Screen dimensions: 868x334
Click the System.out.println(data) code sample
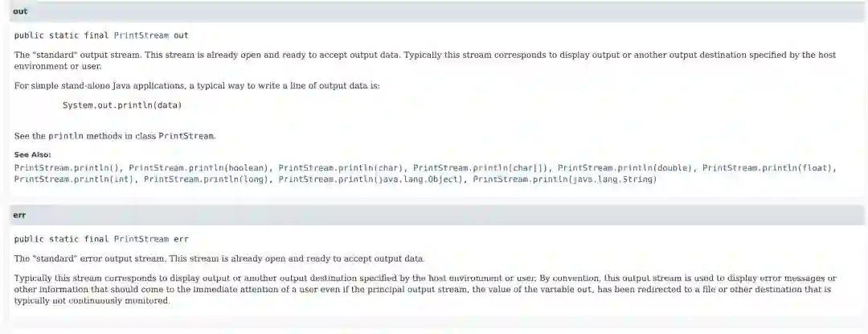(x=122, y=105)
